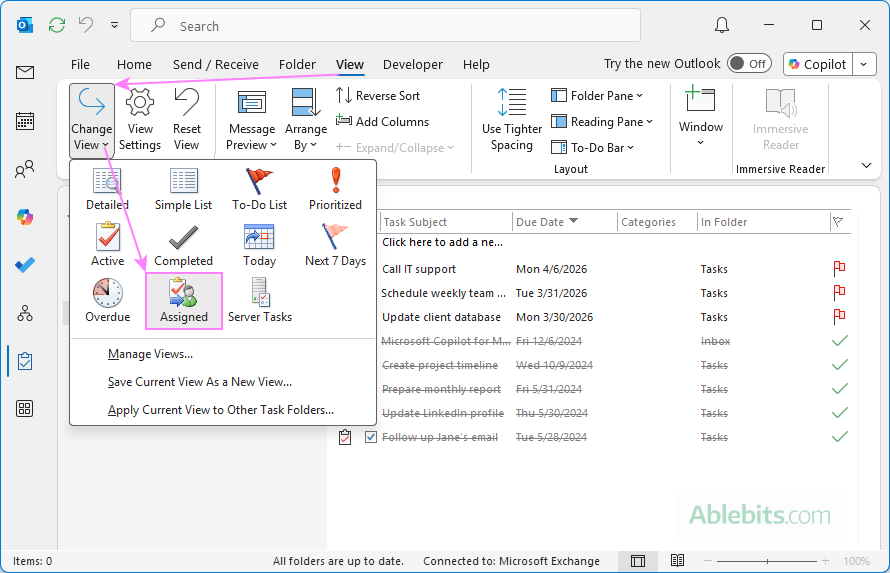Open the People contacts icon

(25, 169)
